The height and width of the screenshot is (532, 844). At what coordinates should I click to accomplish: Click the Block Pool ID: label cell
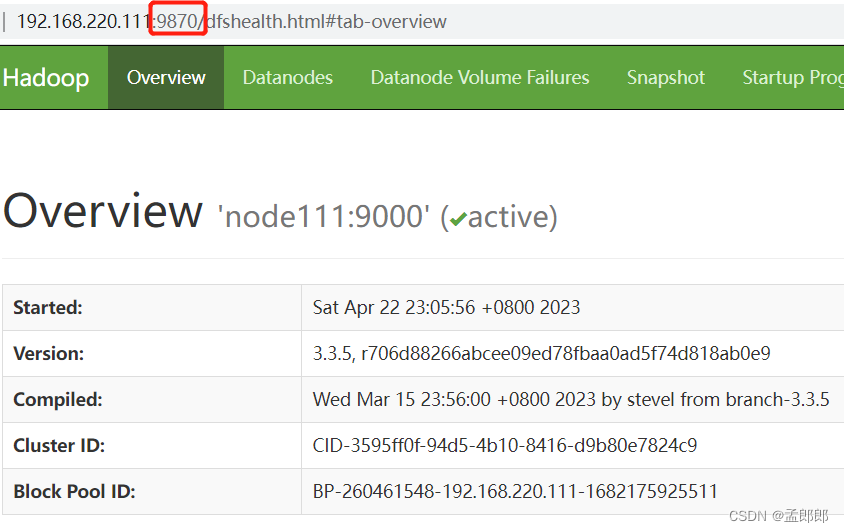[152, 491]
